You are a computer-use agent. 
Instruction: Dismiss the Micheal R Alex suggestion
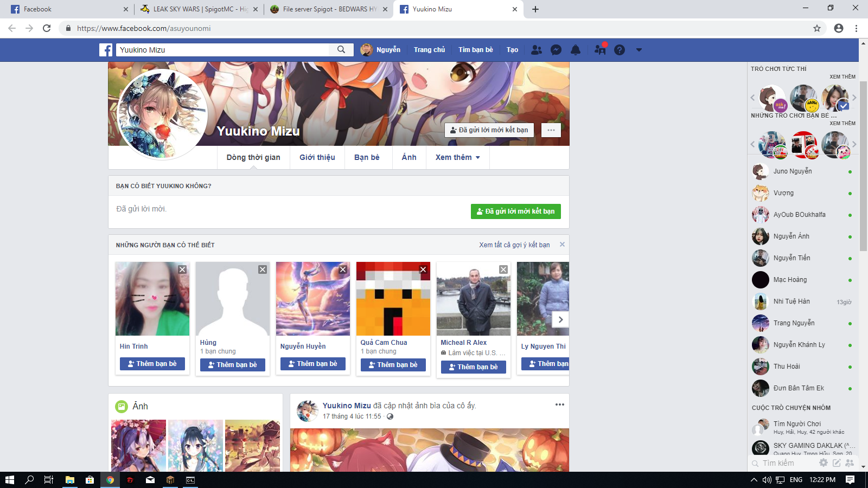(503, 269)
